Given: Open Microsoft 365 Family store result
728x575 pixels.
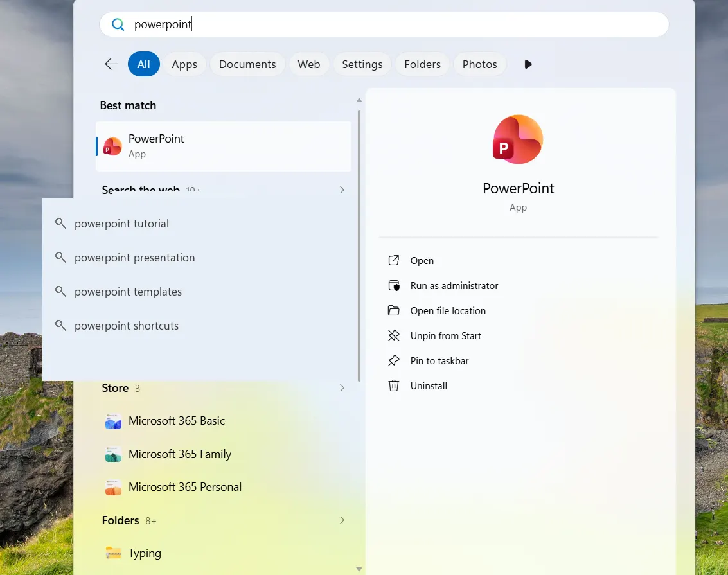Looking at the screenshot, I should point(224,454).
